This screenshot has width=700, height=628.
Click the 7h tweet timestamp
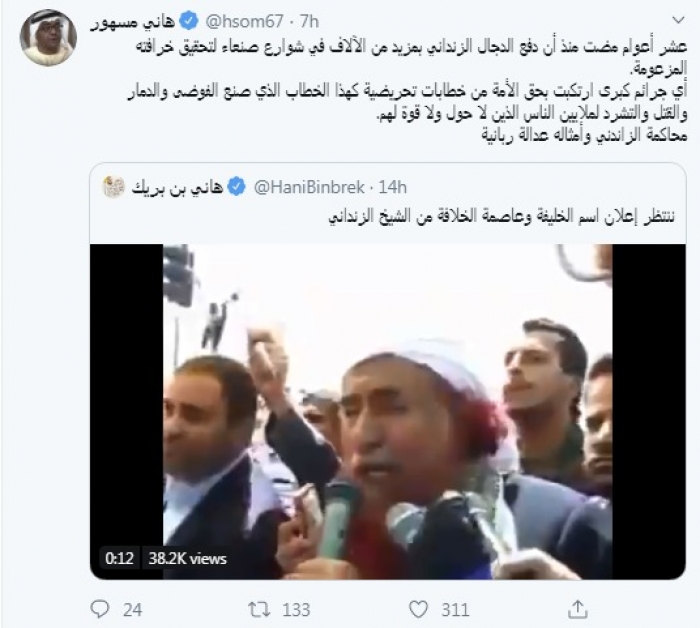(x=309, y=21)
